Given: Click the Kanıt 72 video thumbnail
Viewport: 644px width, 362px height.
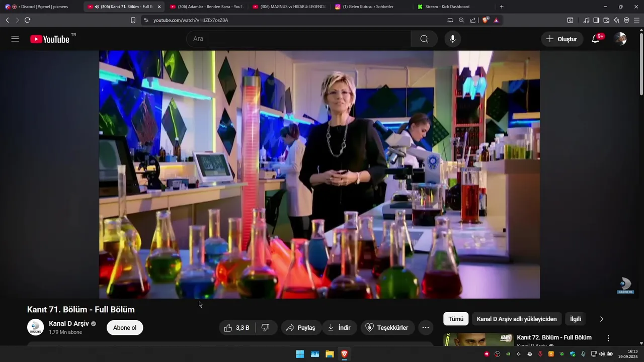Looking at the screenshot, I should click(478, 340).
